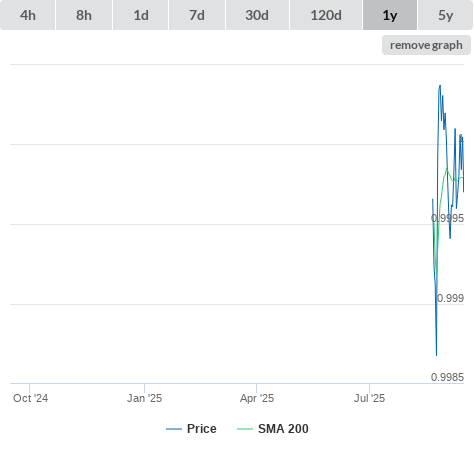This screenshot has height=455, width=474.
Task: Open the 30d chart view
Action: [x=257, y=15]
